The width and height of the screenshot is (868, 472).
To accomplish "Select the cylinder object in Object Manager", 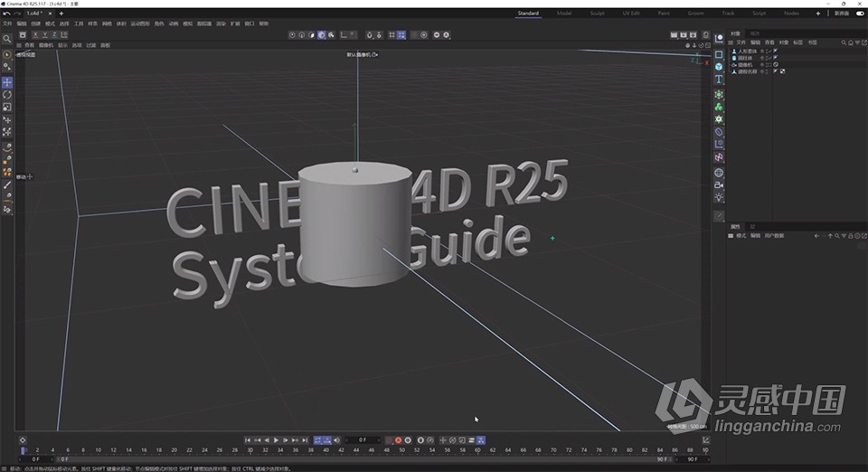I will pyautogui.click(x=745, y=58).
